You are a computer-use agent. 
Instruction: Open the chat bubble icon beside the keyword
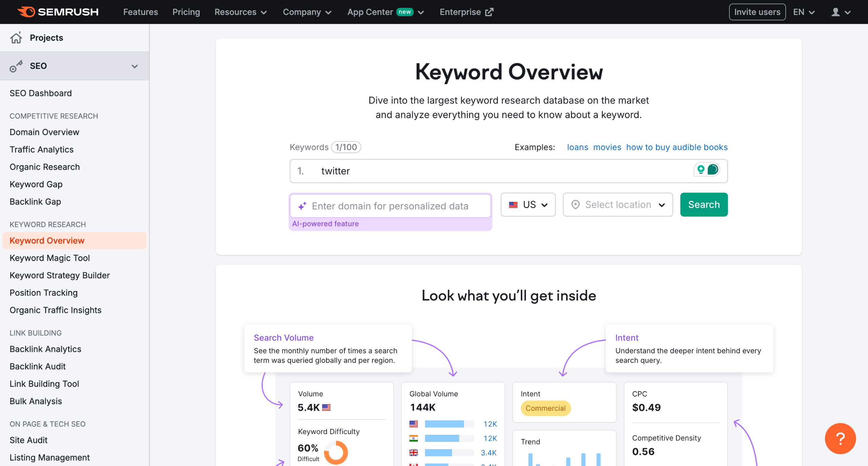713,169
